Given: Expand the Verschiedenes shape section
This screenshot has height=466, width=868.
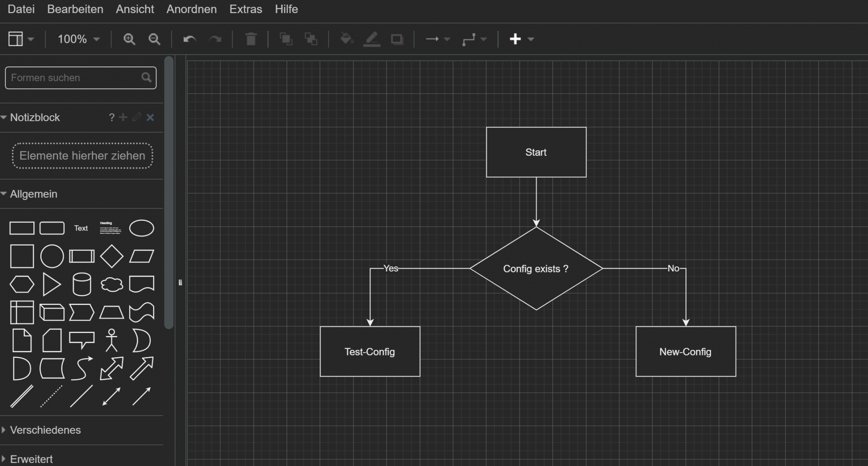Looking at the screenshot, I should point(45,430).
